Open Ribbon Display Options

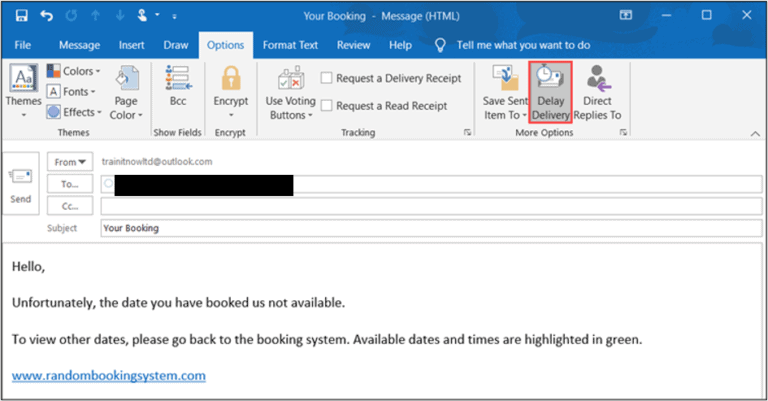[x=625, y=16]
